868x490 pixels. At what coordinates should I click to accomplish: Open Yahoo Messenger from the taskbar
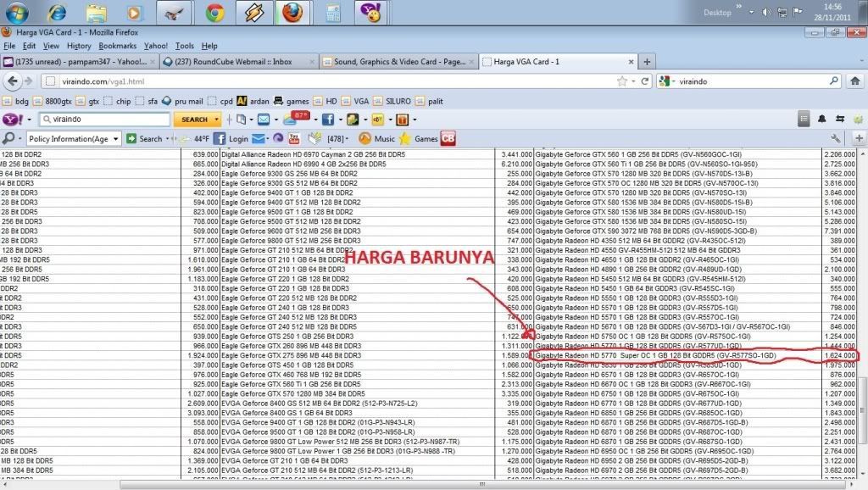point(371,13)
